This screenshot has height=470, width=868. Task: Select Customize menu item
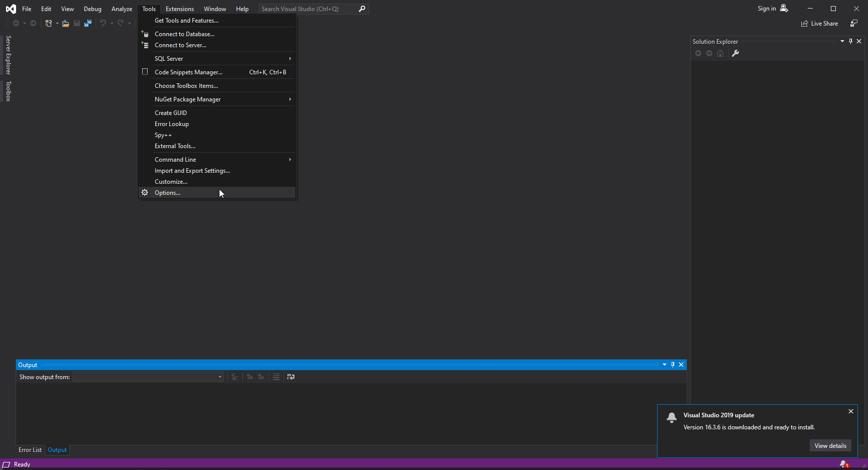(217, 182)
